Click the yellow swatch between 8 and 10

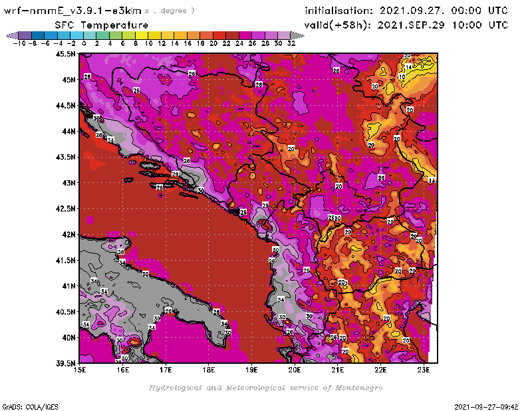(142, 36)
